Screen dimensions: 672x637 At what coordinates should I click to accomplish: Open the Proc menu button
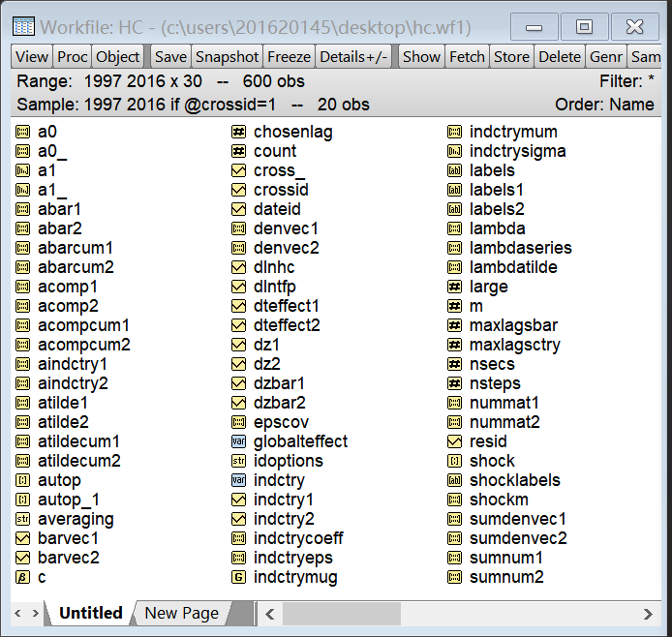[72, 57]
